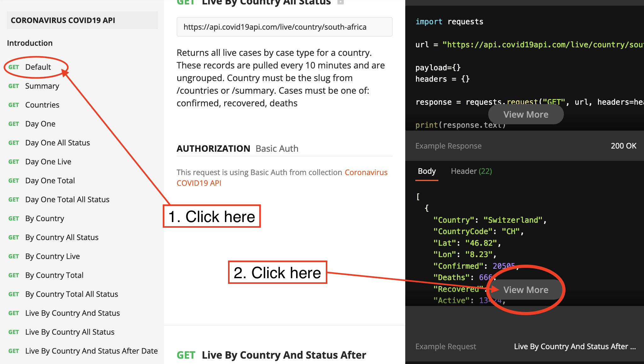Select Countries endpoint in sidebar

(42, 105)
